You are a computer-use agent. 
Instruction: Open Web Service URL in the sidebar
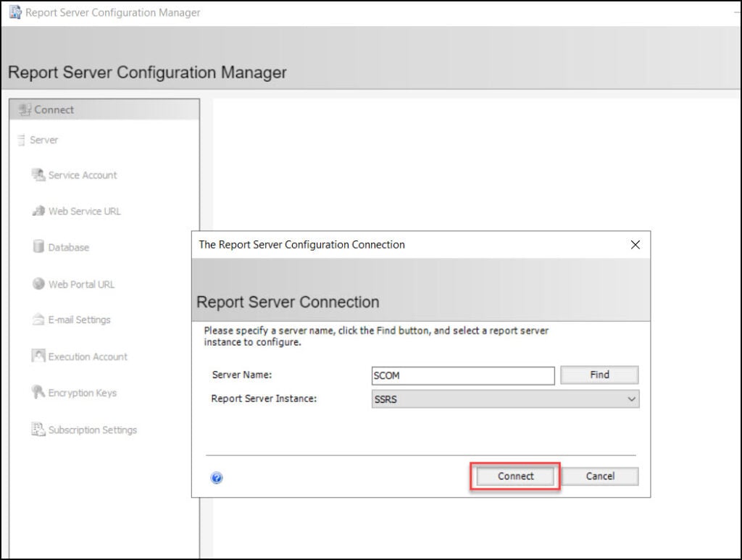tap(76, 211)
